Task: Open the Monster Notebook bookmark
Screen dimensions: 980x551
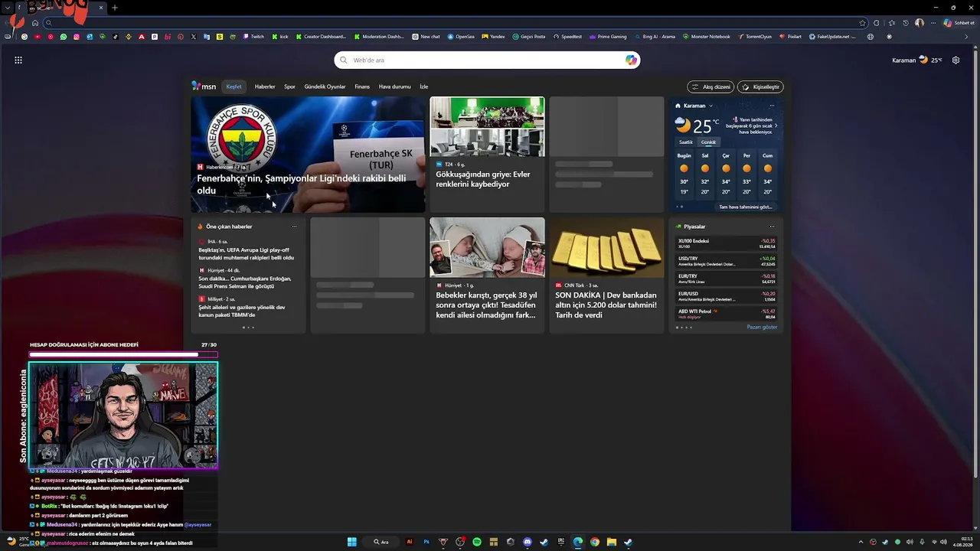Action: tap(707, 37)
